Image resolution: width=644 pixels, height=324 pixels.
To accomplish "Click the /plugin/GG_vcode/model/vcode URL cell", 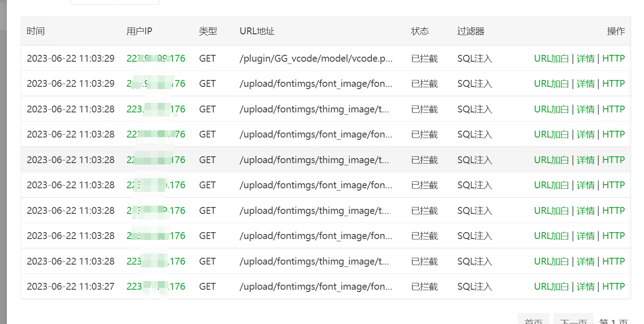I will click(x=316, y=58).
